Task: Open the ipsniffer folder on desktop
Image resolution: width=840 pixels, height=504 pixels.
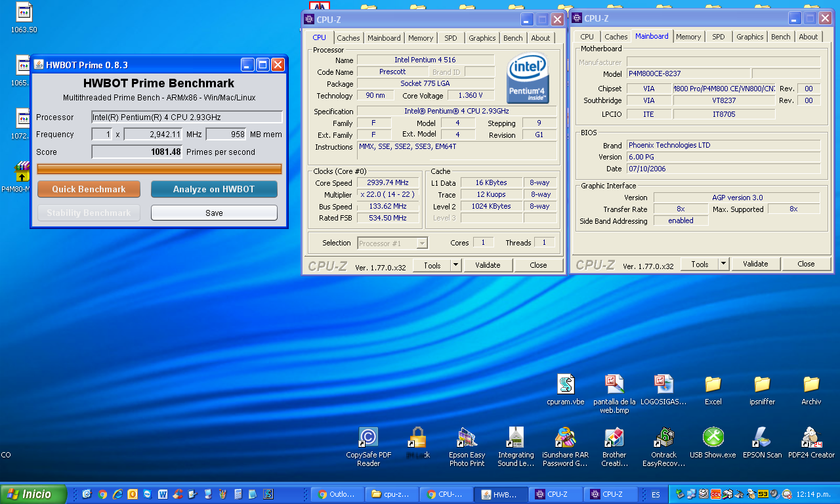Action: tap(762, 390)
